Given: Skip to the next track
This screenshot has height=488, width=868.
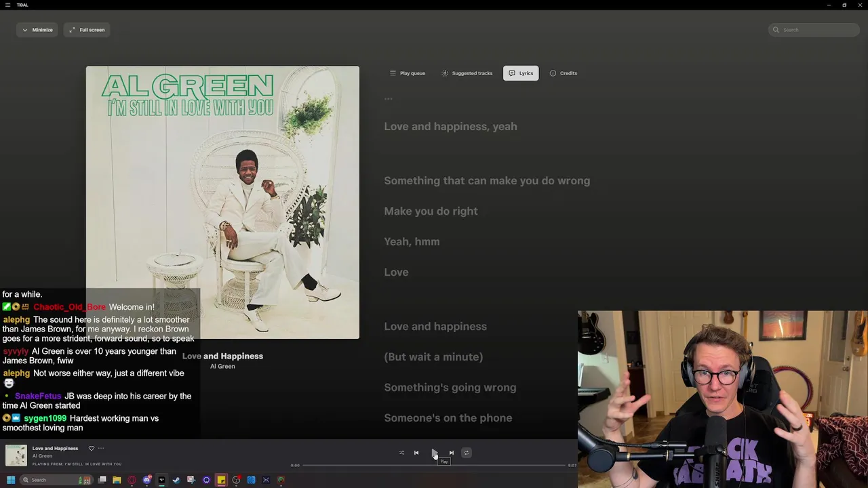Looking at the screenshot, I should 452,453.
